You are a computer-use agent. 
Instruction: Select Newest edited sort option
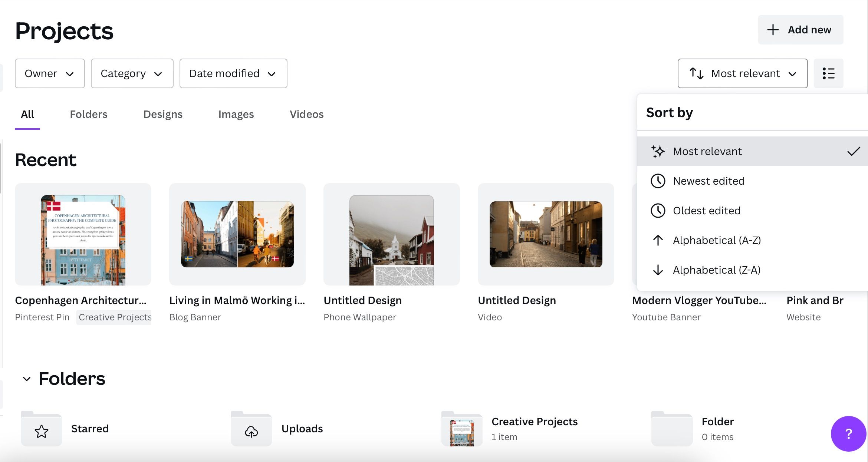[708, 181]
